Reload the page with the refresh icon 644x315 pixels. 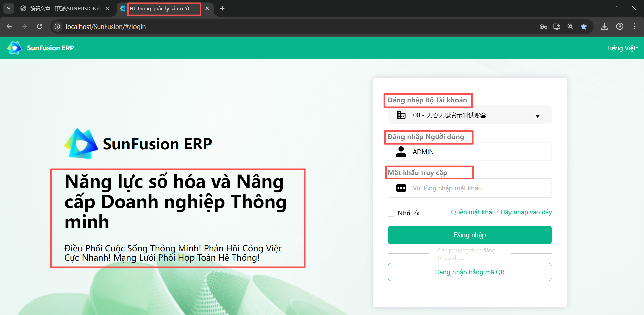pyautogui.click(x=40, y=27)
